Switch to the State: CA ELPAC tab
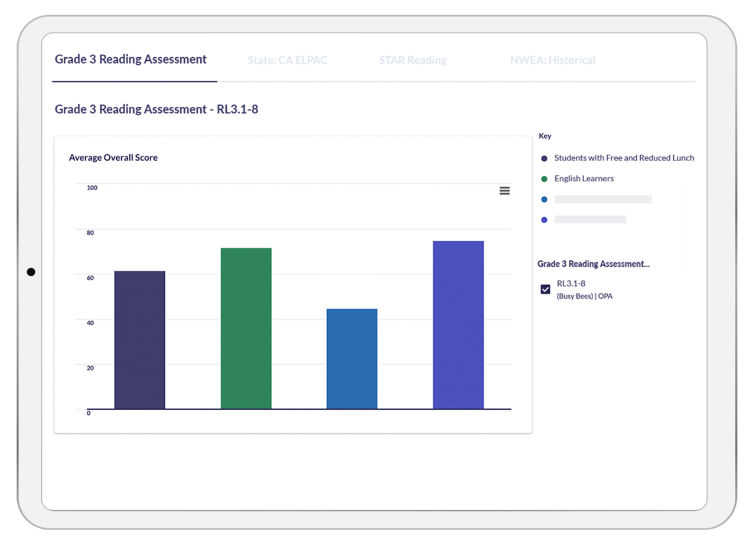This screenshot has height=549, width=756. (287, 60)
